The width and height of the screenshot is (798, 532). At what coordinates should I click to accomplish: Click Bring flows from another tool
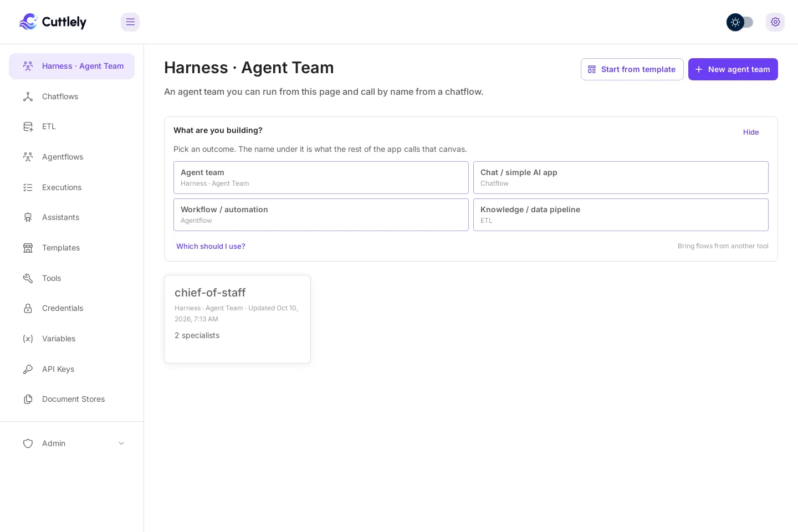point(723,246)
